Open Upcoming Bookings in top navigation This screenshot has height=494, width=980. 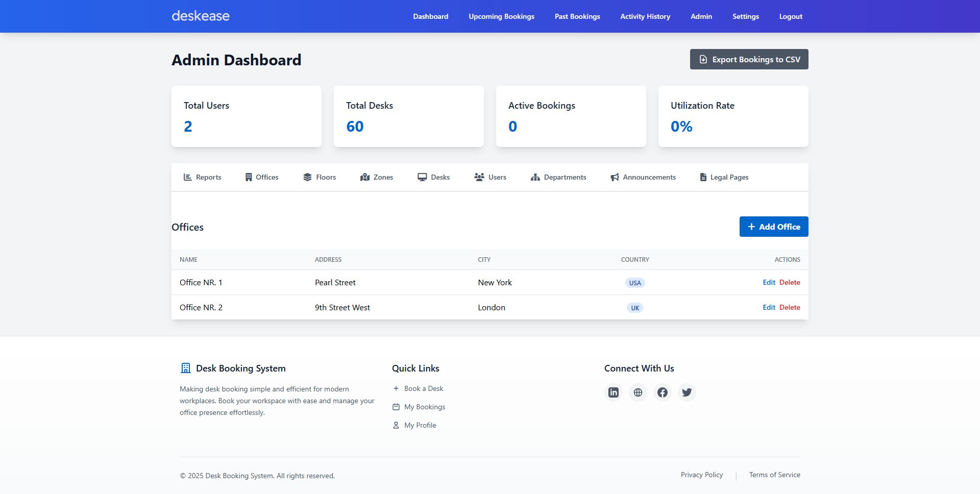click(501, 16)
